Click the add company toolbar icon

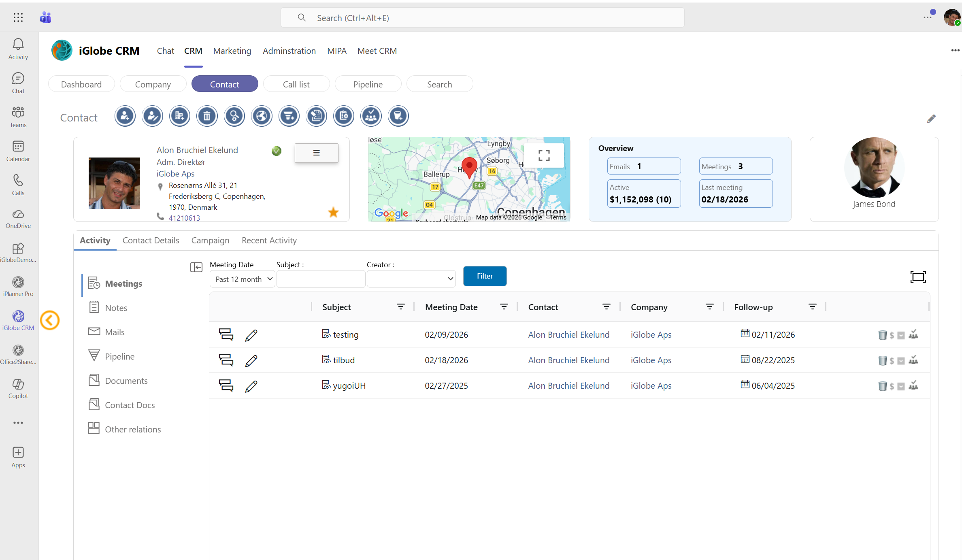(179, 116)
